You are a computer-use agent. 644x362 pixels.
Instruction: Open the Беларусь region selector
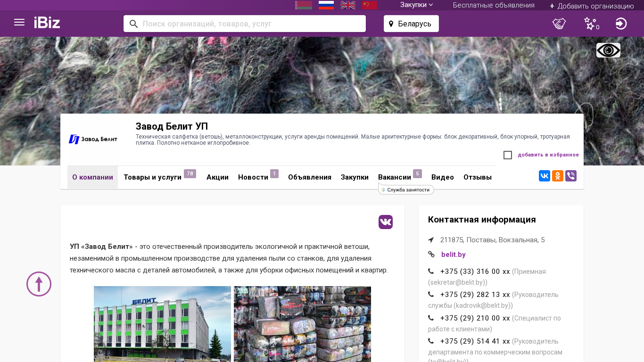tap(411, 24)
